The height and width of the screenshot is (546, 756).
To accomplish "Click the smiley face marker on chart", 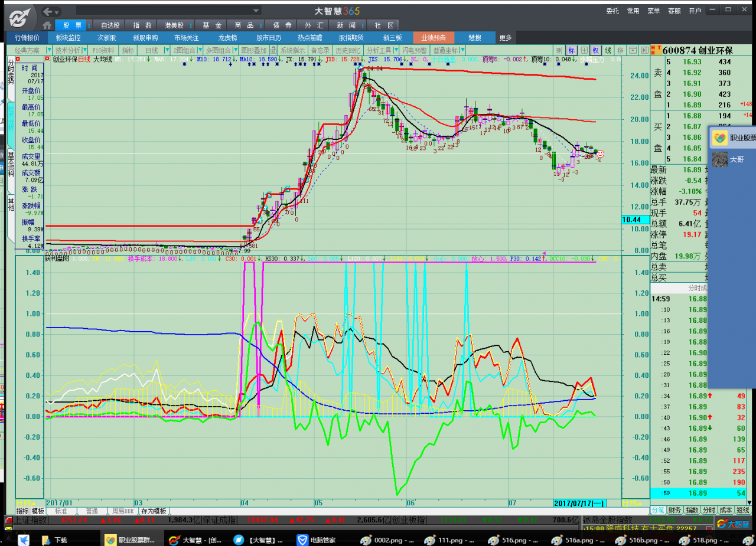I will [x=600, y=154].
